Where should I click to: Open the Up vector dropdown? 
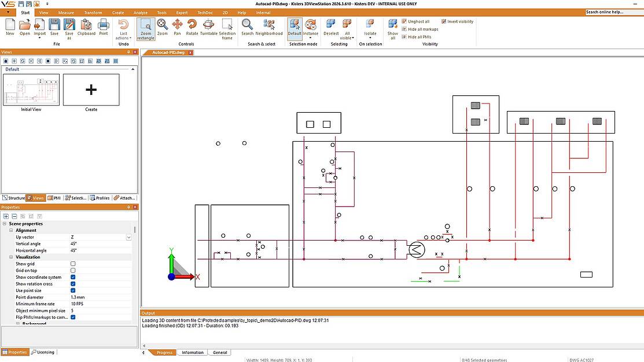pyautogui.click(x=128, y=237)
